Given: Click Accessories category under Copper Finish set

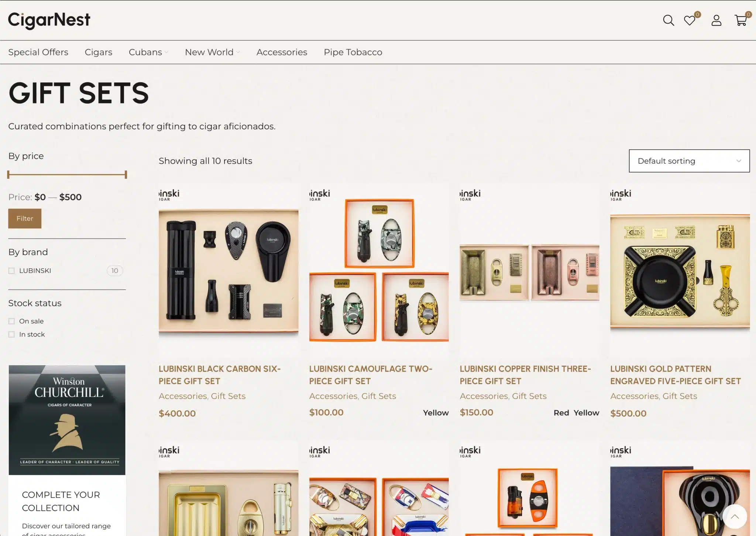Looking at the screenshot, I should [484, 396].
